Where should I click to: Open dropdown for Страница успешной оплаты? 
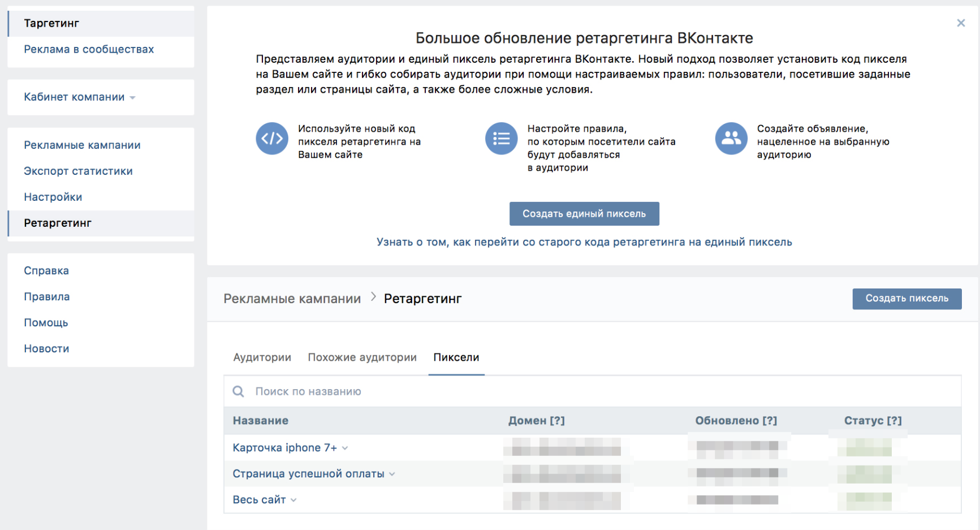coord(392,474)
